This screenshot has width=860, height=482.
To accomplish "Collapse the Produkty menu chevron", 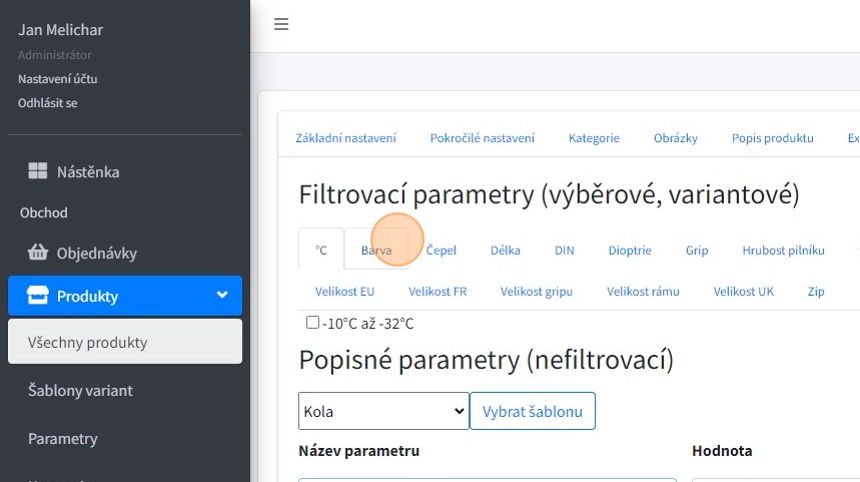I will tap(222, 296).
